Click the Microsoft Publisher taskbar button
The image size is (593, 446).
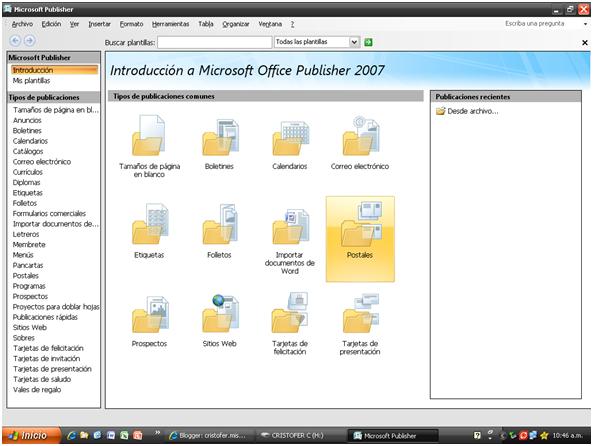[393, 436]
